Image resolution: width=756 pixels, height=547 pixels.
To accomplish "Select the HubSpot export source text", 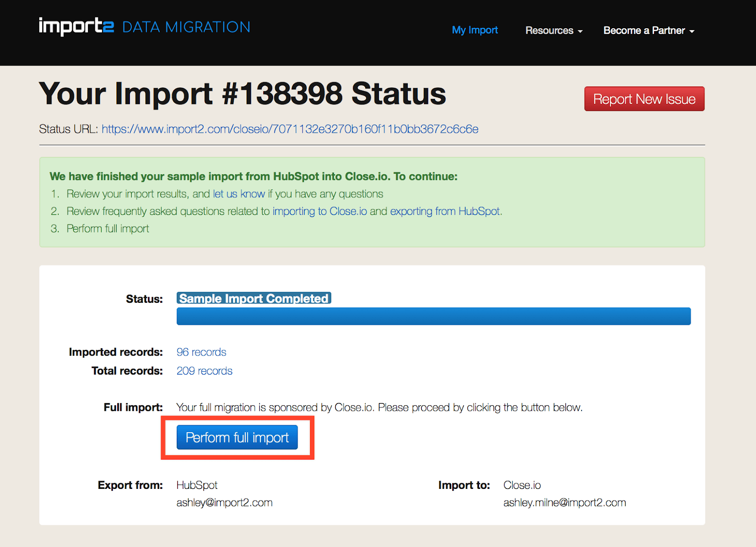I will click(x=197, y=485).
